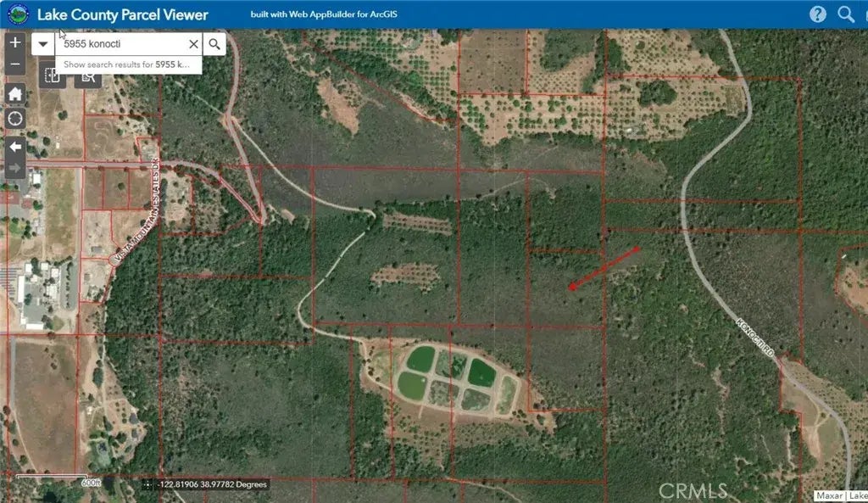The width and height of the screenshot is (868, 503).
Task: Click the Lake County seal logo
Action: pos(17,14)
